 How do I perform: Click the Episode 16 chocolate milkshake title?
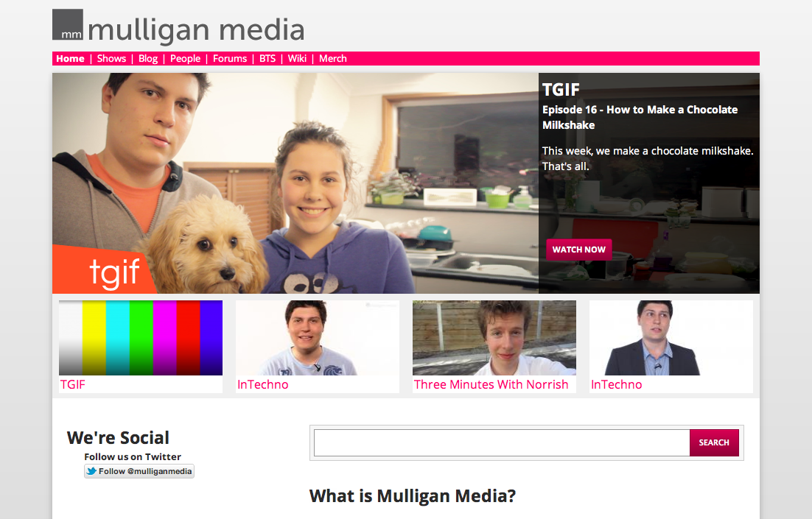coord(640,118)
